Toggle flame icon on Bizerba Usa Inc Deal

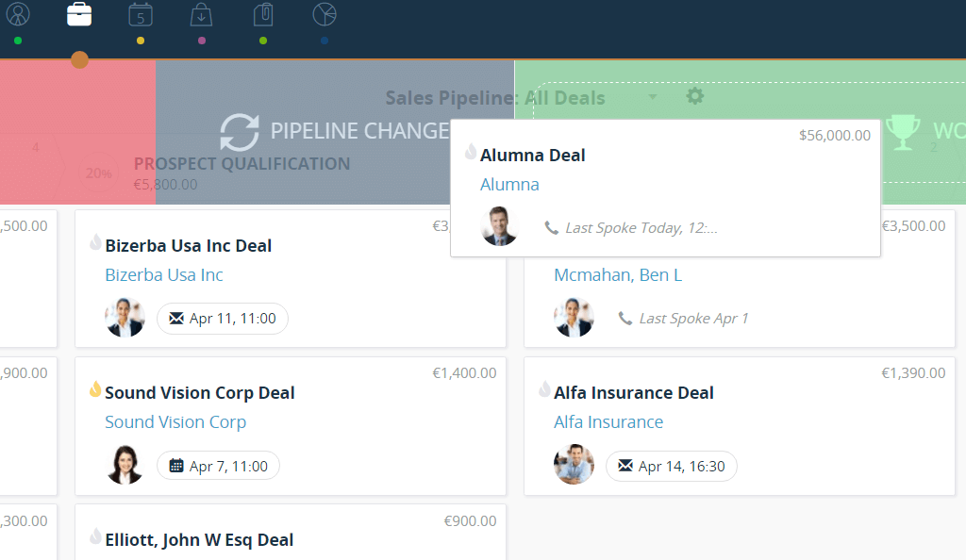94,243
